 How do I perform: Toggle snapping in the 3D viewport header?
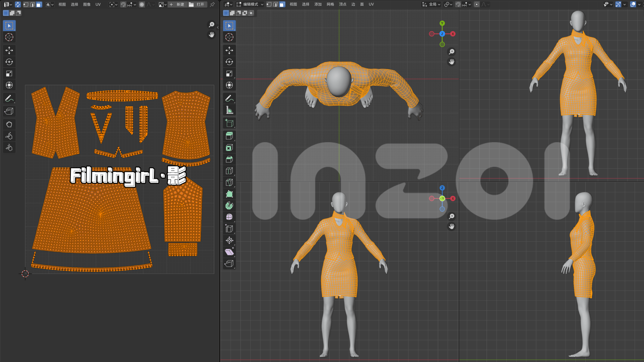click(x=458, y=4)
